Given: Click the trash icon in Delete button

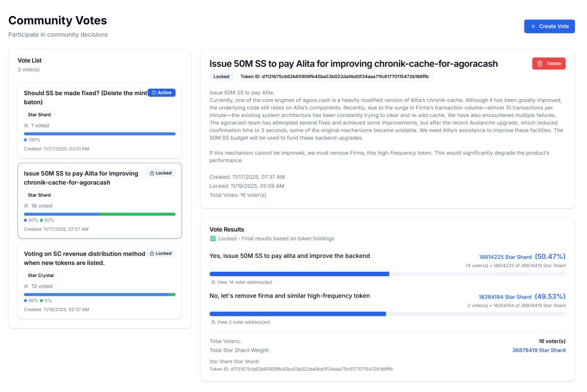Looking at the screenshot, I should 539,64.
